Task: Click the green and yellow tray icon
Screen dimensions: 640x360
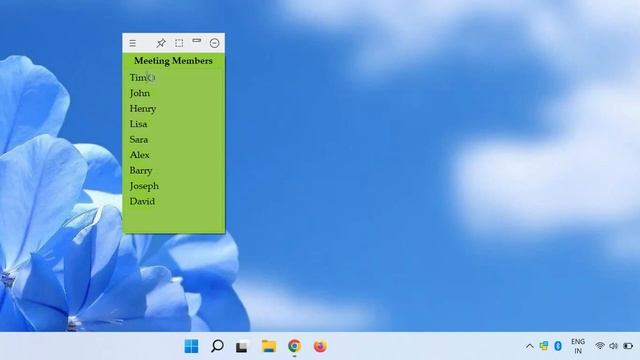Action: pyautogui.click(x=544, y=346)
